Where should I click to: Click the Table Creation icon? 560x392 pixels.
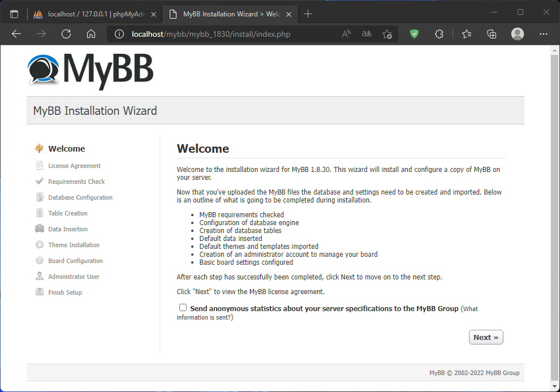click(x=39, y=213)
